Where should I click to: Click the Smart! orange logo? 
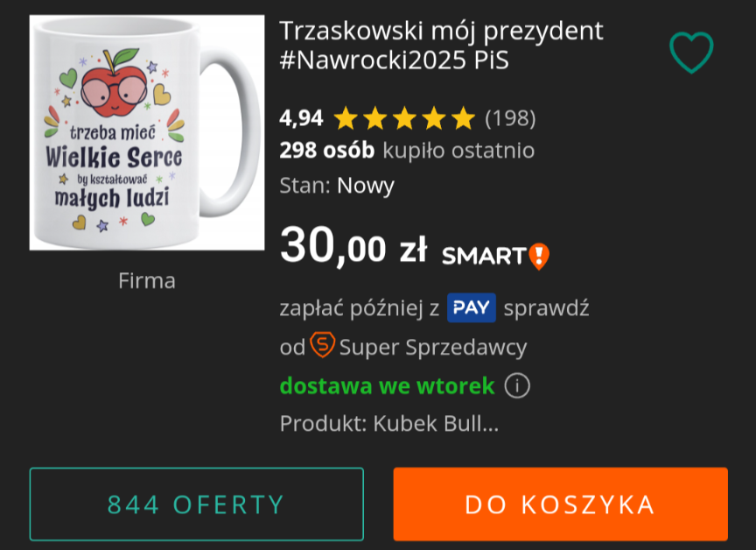click(495, 256)
